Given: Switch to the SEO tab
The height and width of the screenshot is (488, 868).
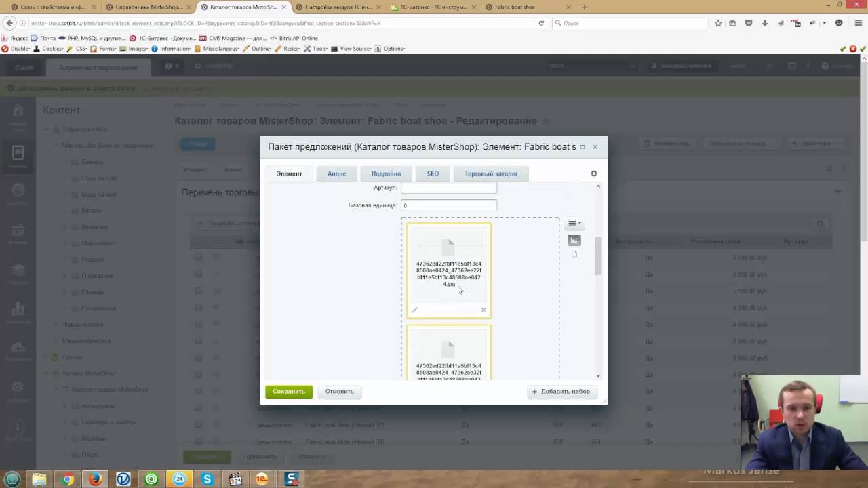Looking at the screenshot, I should click(x=433, y=174).
